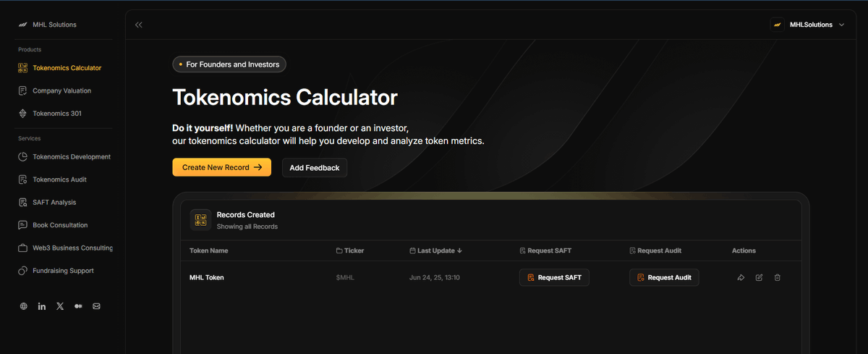This screenshot has width=868, height=354.
Task: Click the Showing all Records subtitle
Action: pyautogui.click(x=247, y=227)
